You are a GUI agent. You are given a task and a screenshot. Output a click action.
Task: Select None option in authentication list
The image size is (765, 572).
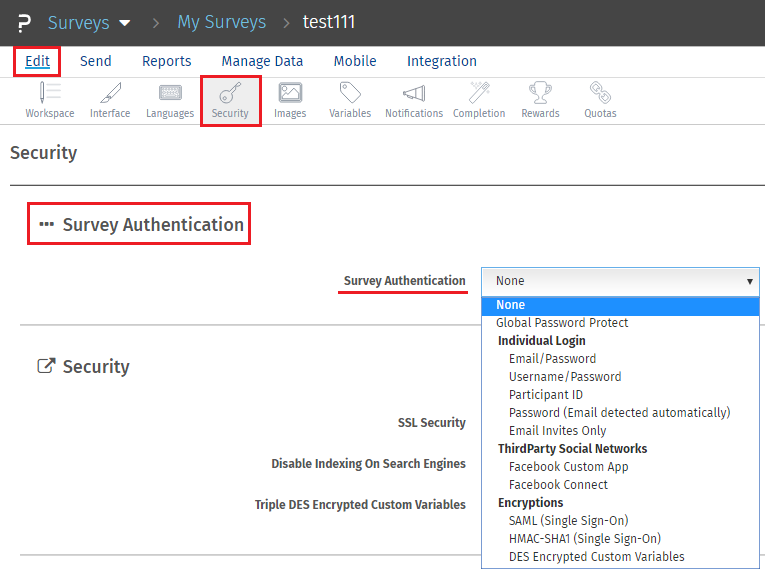click(x=620, y=305)
